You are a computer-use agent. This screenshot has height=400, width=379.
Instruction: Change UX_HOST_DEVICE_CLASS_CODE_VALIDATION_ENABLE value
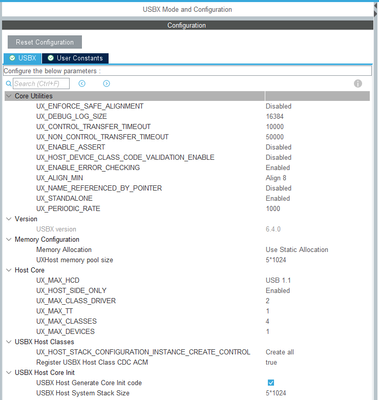(x=278, y=157)
